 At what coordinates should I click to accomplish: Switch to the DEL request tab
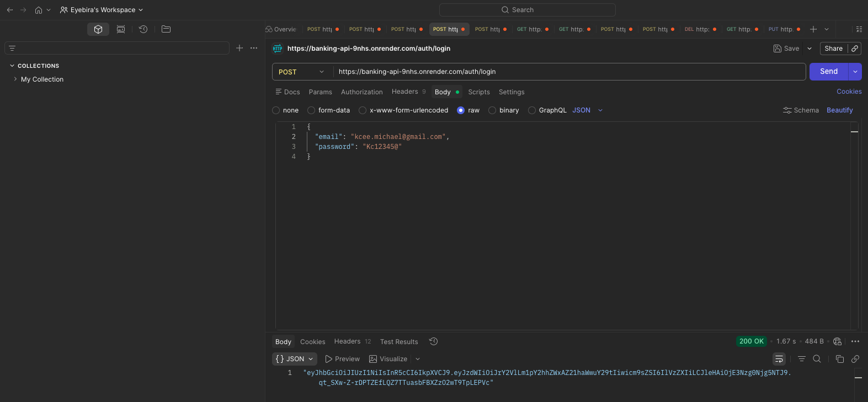pyautogui.click(x=701, y=29)
